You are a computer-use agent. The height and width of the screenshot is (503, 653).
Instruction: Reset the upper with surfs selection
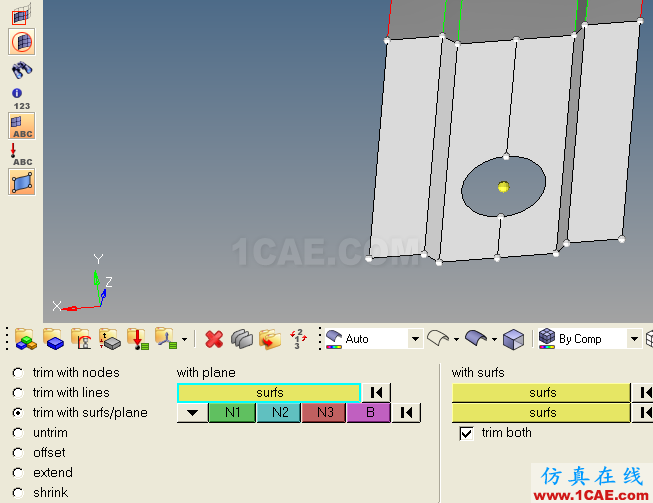pyautogui.click(x=643, y=393)
